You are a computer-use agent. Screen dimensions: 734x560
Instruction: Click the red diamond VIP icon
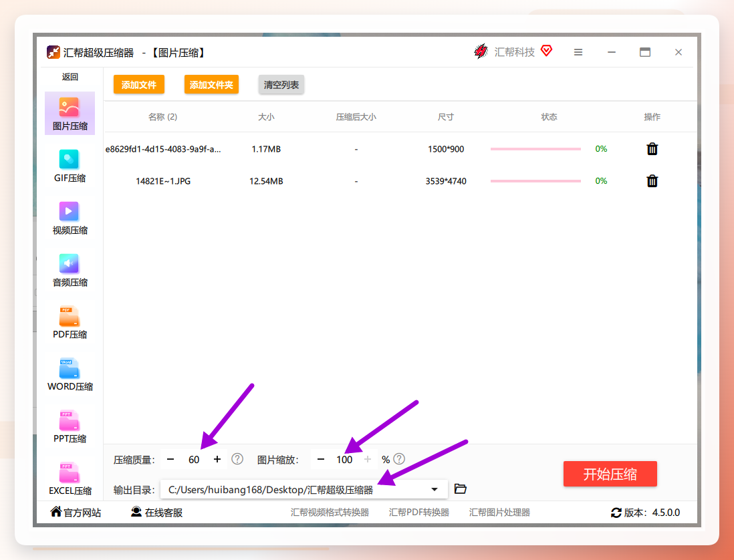coord(546,51)
